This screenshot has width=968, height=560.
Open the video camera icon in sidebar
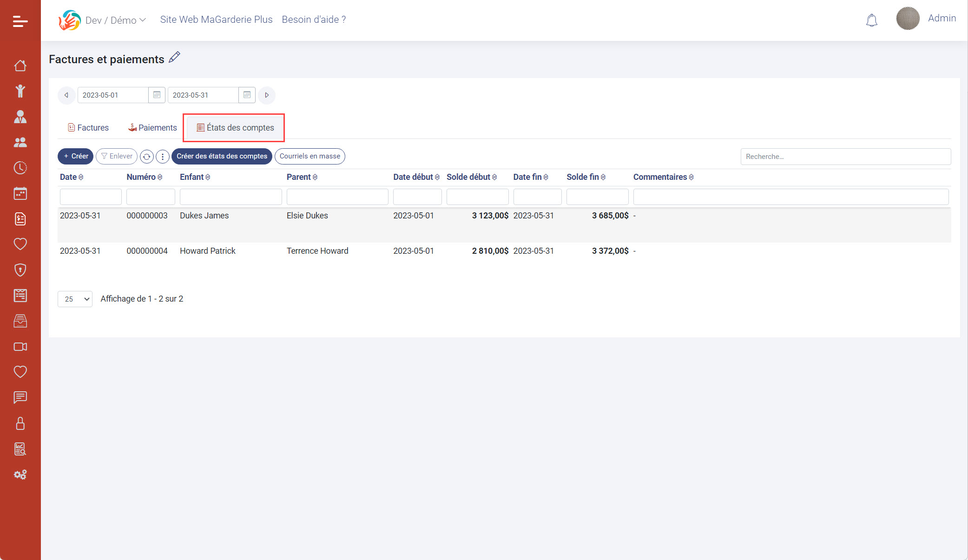20,347
